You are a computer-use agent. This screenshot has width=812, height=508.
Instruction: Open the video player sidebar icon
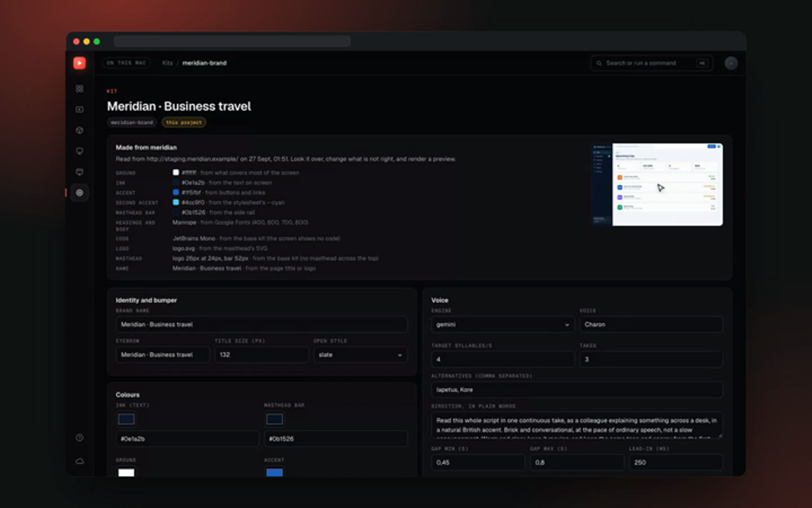80,110
